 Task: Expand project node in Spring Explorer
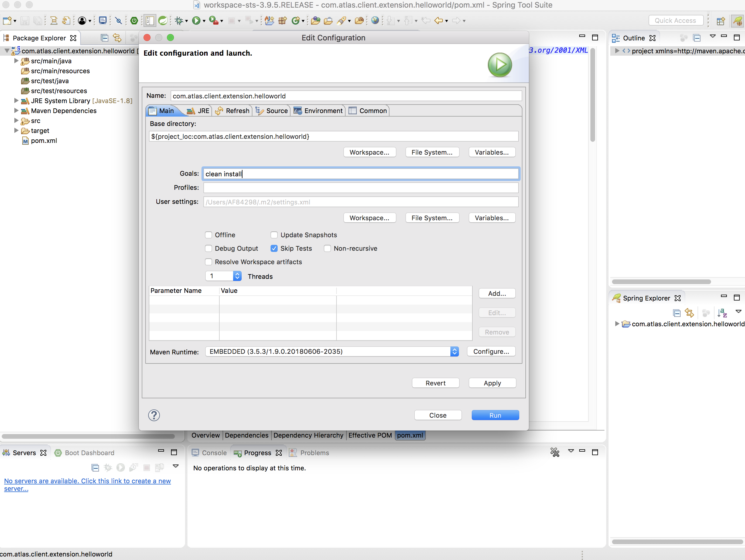(617, 324)
